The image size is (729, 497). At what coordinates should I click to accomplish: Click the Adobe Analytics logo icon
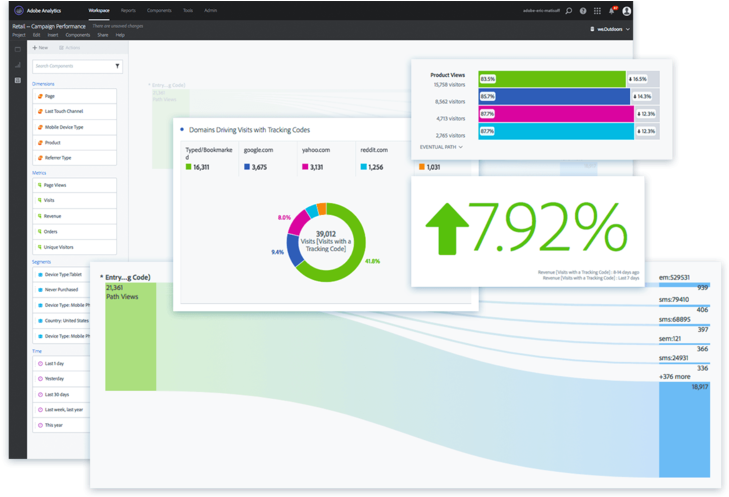(x=19, y=10)
